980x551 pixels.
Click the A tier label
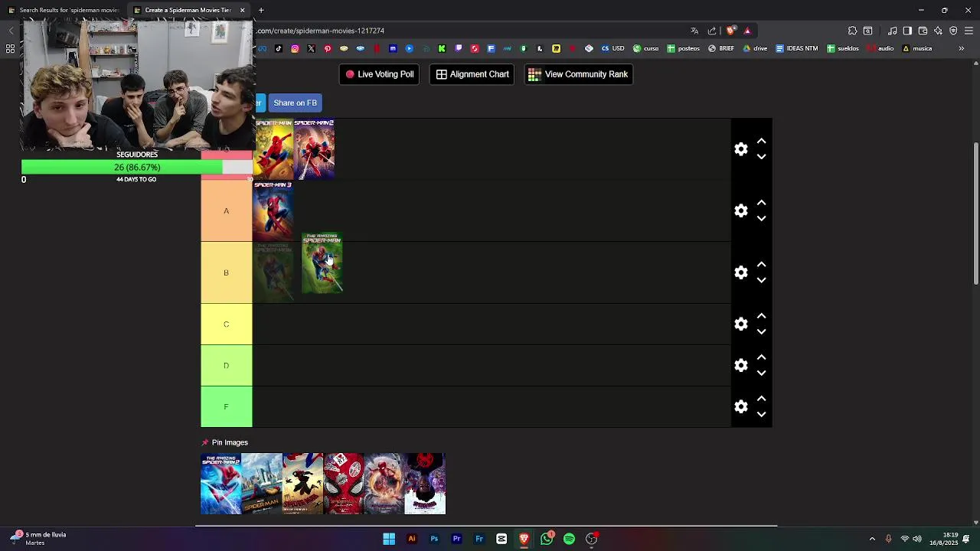(x=226, y=210)
